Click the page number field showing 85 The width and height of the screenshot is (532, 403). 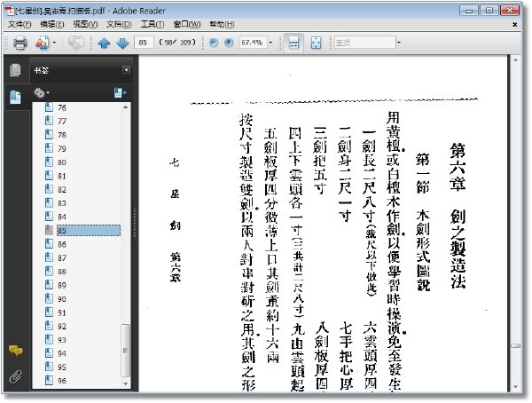pyautogui.click(x=144, y=43)
